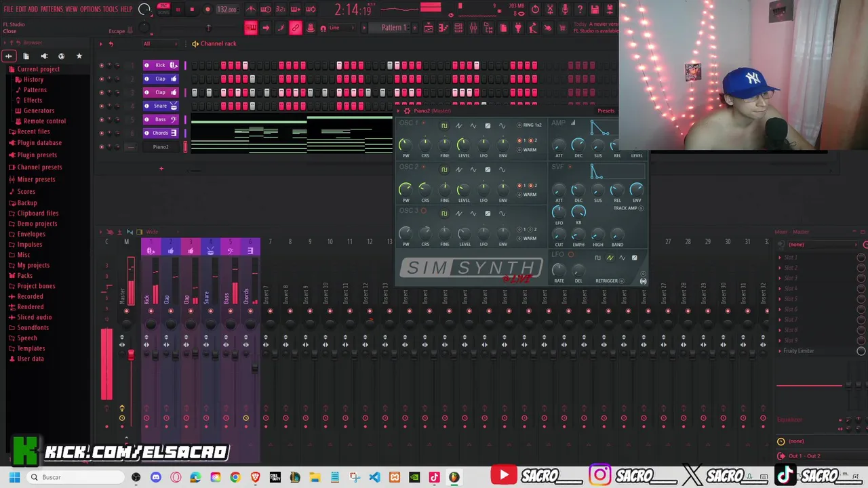The width and height of the screenshot is (868, 488).
Task: Open Presets in the SimSynth window
Action: (606, 110)
